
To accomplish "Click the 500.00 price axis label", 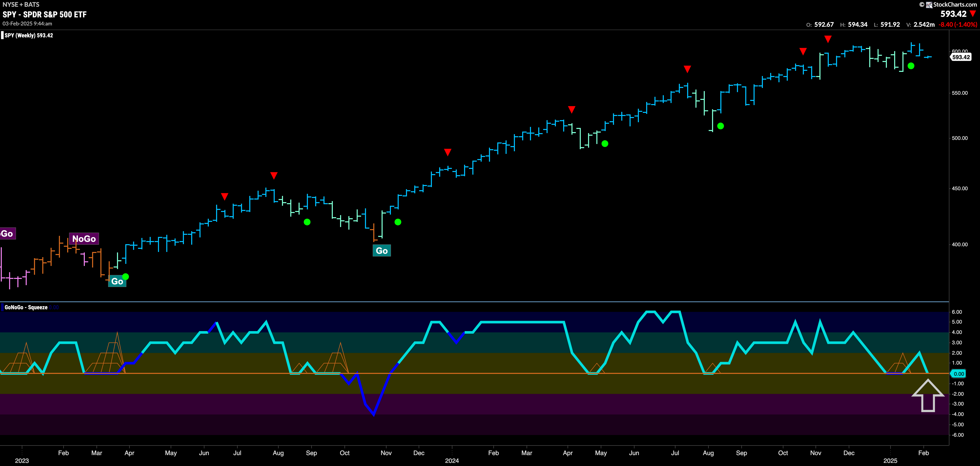I will coord(960,138).
